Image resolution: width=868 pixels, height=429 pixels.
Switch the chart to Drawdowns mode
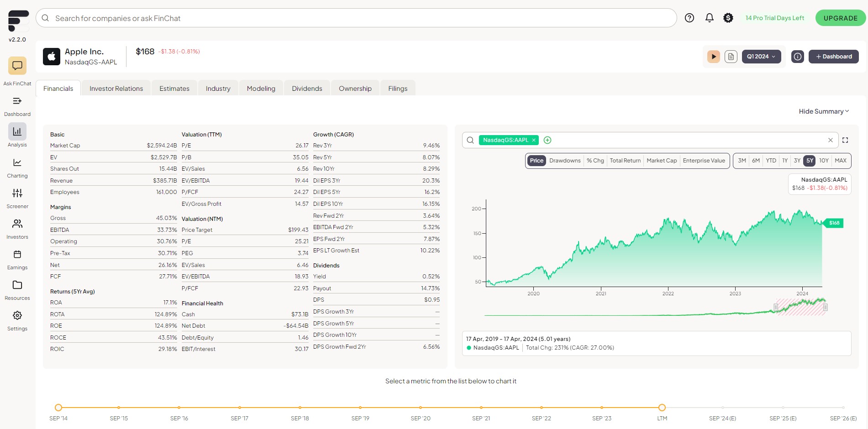pyautogui.click(x=565, y=161)
